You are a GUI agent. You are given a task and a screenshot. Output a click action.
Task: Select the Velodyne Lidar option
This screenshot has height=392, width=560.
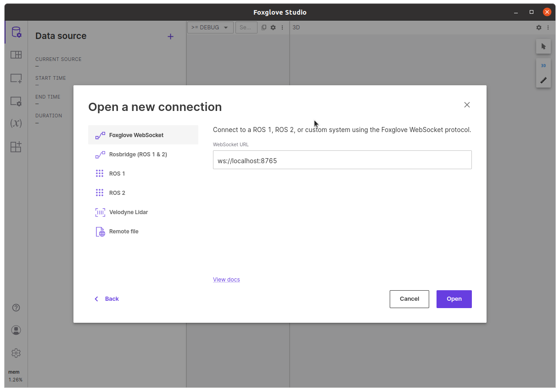click(143, 212)
